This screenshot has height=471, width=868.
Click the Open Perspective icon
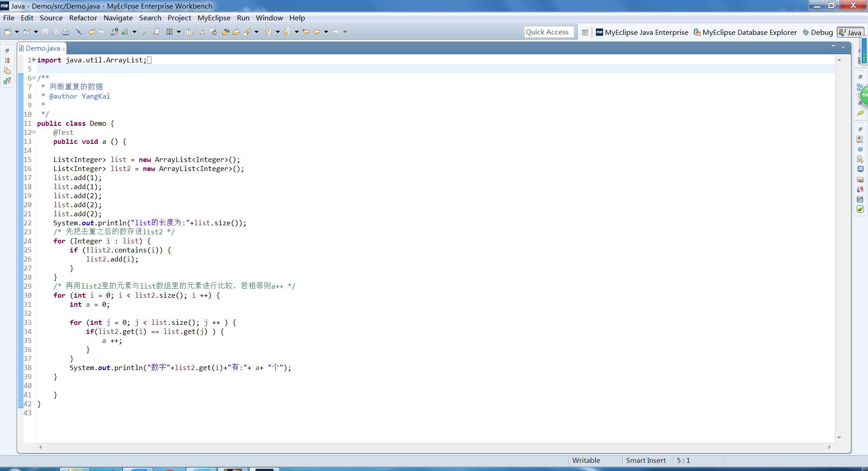(x=585, y=32)
